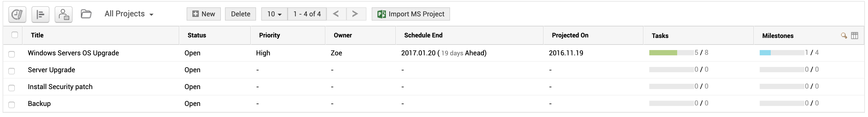Tick the Install Security patch checkbox
The height and width of the screenshot is (117, 868).
12,88
